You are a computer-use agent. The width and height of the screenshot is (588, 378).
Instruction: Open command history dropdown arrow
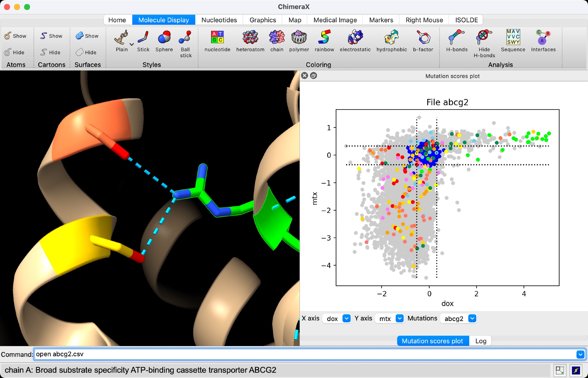(580, 355)
